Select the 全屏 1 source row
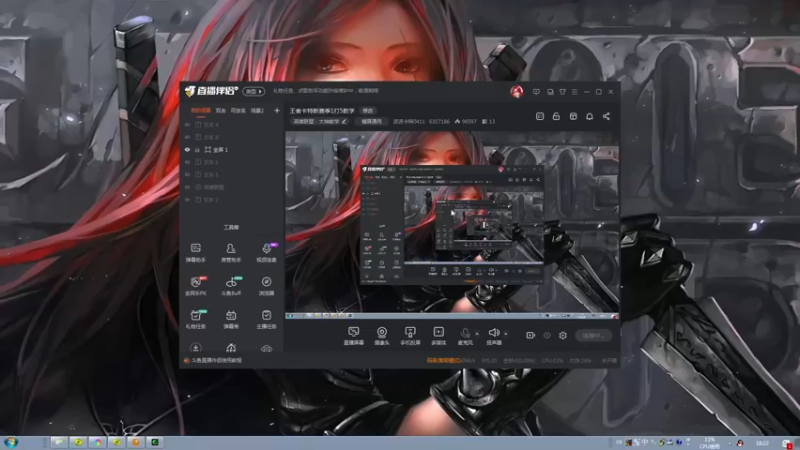 click(x=231, y=149)
